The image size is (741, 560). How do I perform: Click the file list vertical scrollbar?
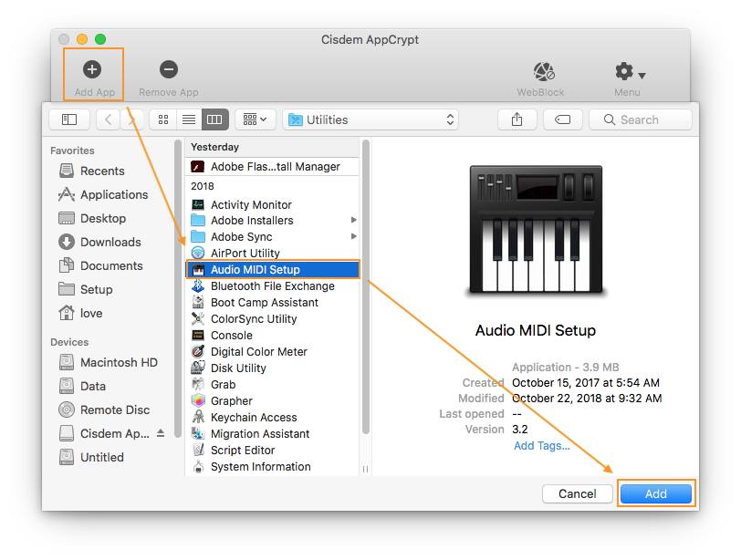(366, 286)
